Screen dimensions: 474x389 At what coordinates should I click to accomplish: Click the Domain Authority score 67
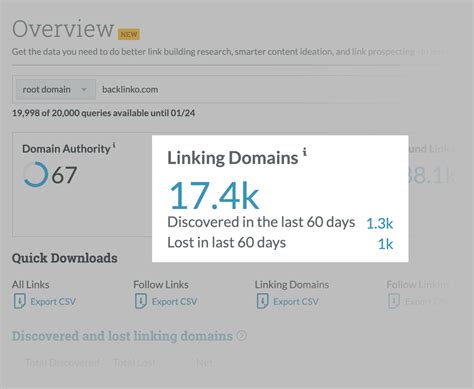point(64,175)
